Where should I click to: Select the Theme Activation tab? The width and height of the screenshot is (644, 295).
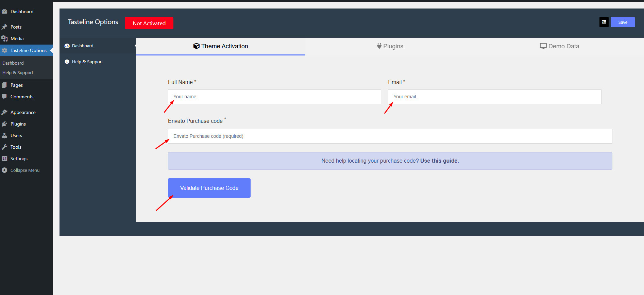(x=221, y=46)
